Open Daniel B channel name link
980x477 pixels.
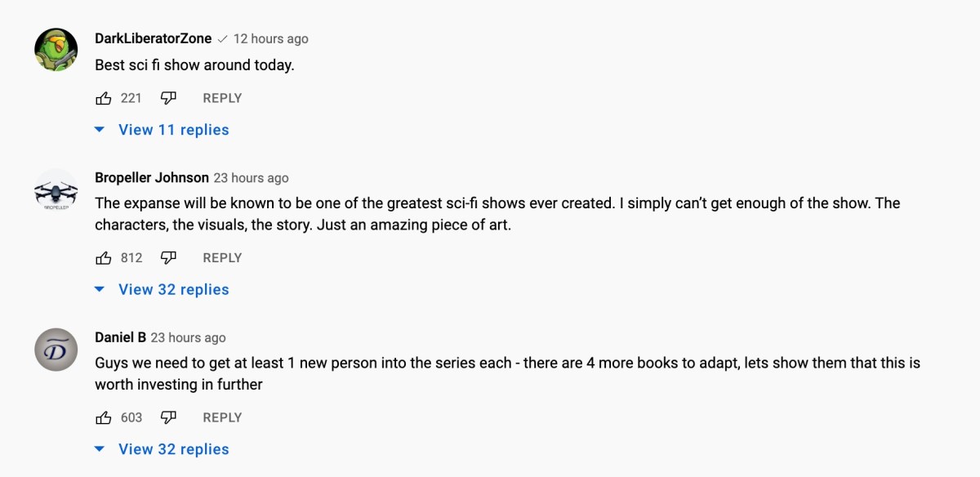point(120,337)
